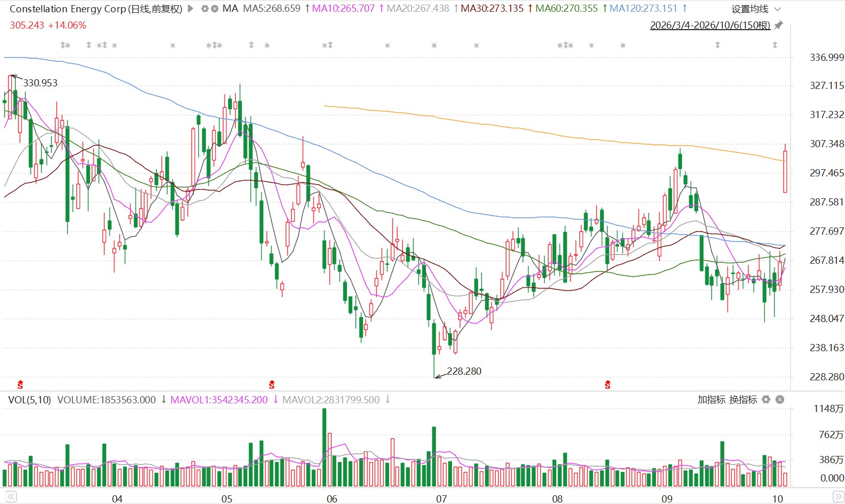Close the VOL indicator panel

[780, 399]
